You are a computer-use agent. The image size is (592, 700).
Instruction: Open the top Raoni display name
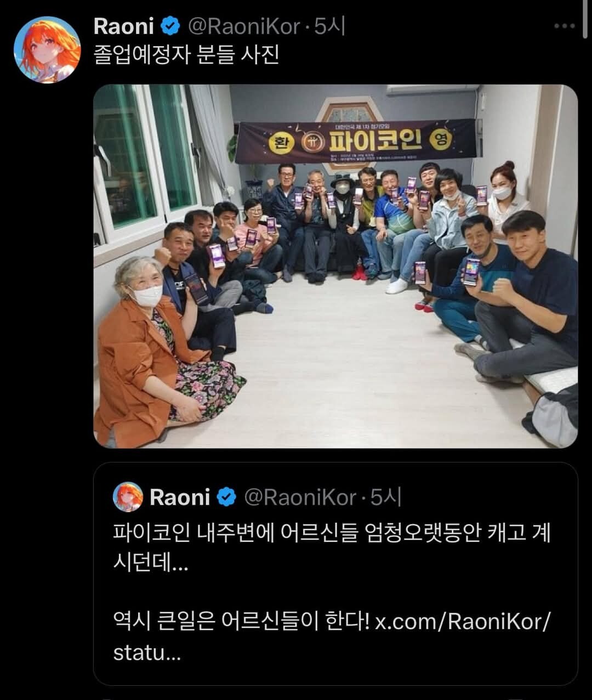(x=125, y=26)
